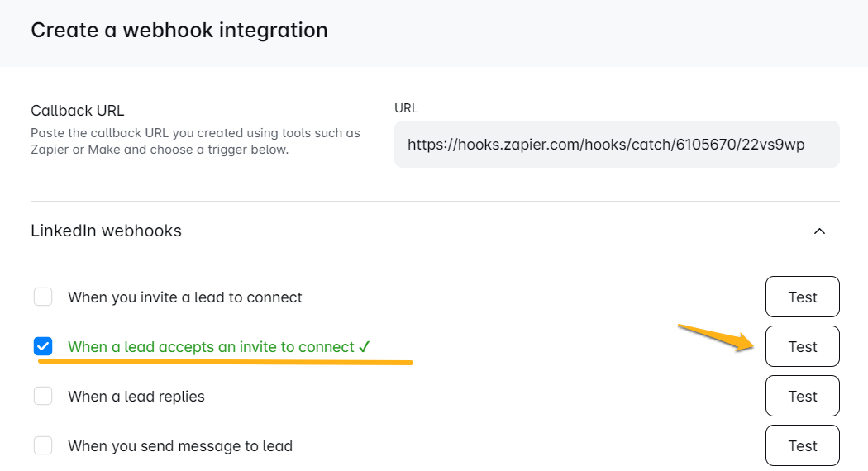Click the "Create a webhook integration" title

(179, 31)
